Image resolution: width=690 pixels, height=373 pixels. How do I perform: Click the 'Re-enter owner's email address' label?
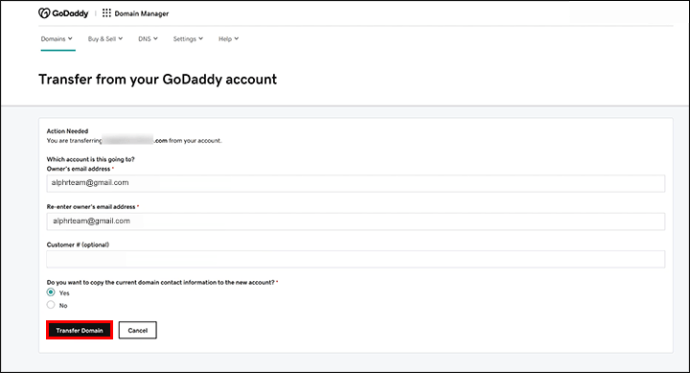click(91, 207)
